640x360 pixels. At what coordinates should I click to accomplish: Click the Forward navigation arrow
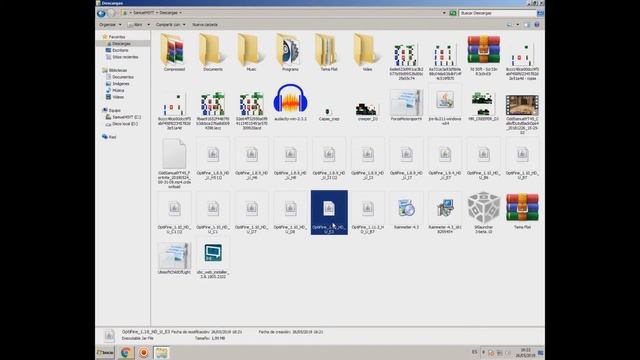111,13
